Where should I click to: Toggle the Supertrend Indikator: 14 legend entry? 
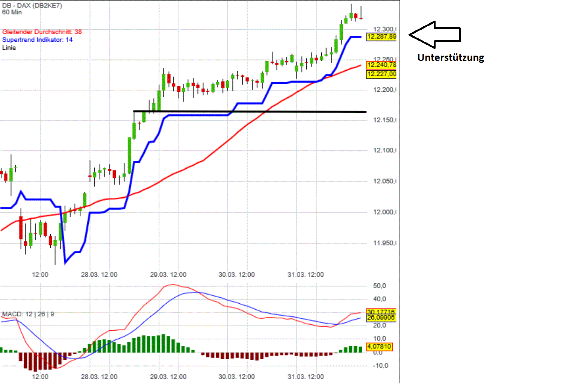[x=37, y=40]
